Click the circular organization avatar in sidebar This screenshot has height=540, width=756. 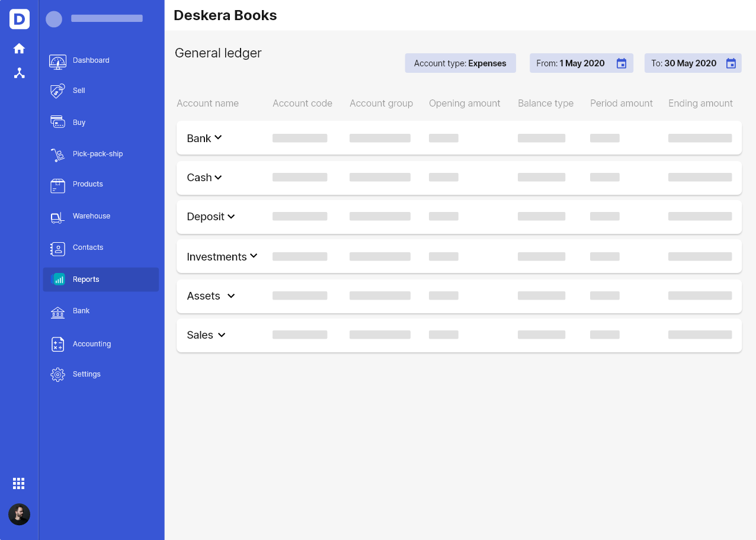click(54, 20)
